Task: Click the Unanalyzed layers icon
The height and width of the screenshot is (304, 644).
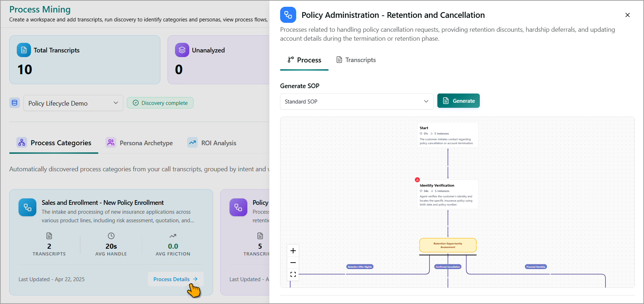Action: [x=182, y=50]
